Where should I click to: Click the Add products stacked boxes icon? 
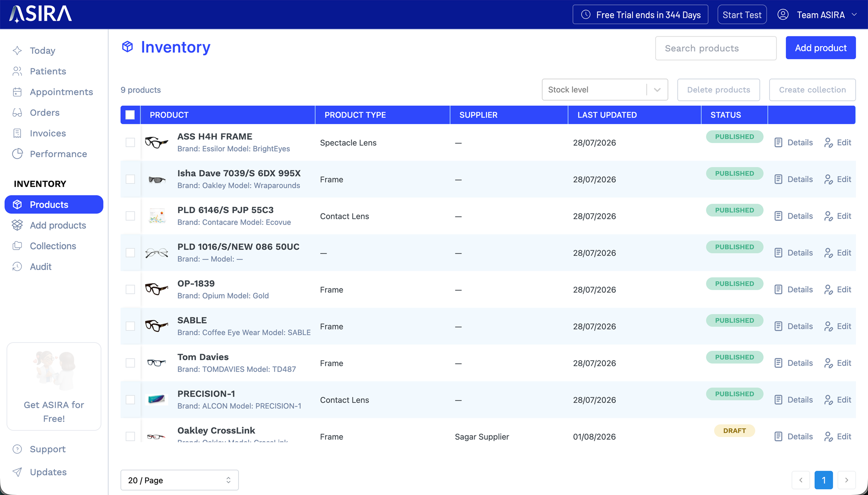[17, 225]
